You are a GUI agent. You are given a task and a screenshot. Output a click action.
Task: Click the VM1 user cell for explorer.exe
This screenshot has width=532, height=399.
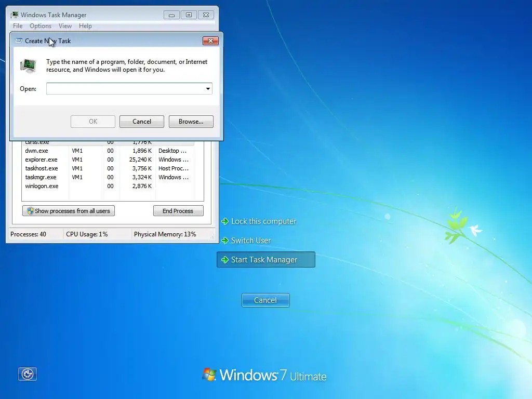tap(77, 159)
